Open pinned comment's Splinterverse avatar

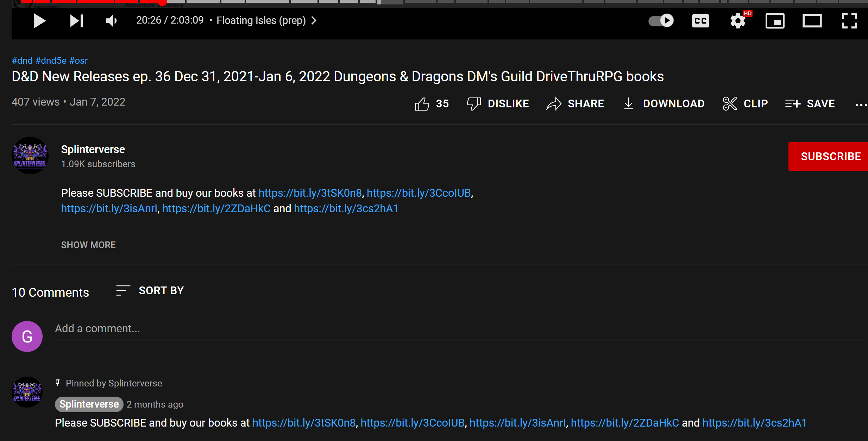click(x=27, y=392)
